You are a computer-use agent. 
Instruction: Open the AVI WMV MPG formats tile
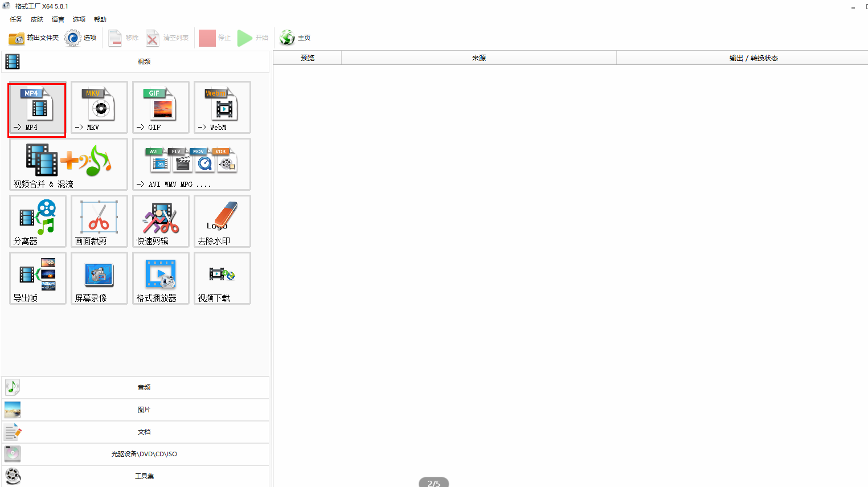click(191, 165)
